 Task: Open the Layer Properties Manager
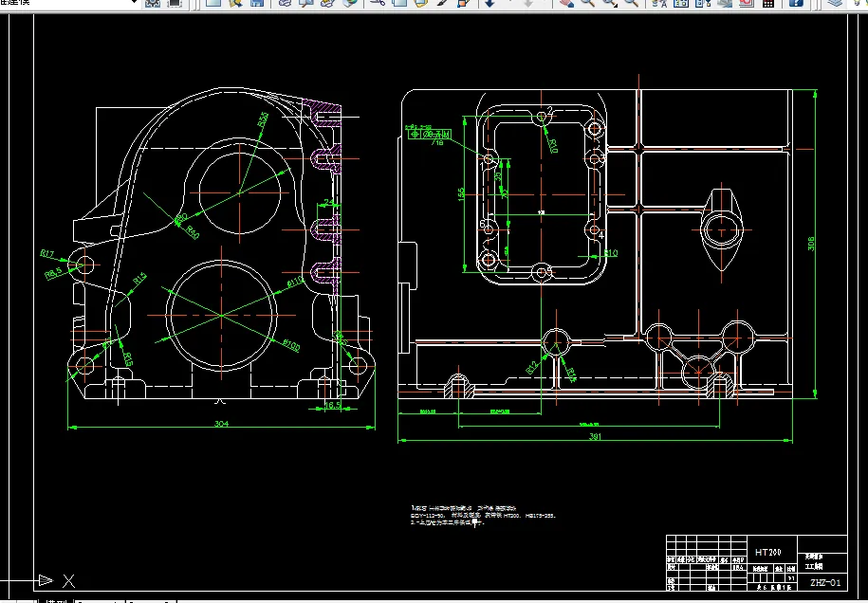pyautogui.click(x=836, y=3)
